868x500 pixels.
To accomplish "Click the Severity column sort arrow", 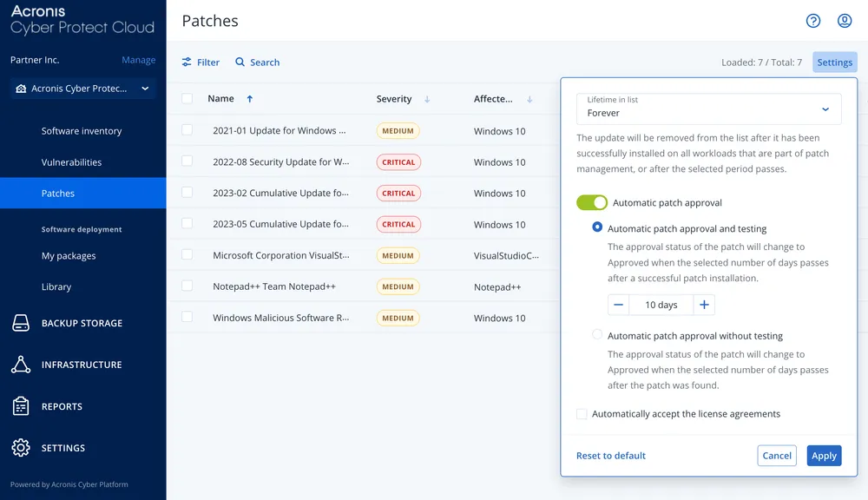I will (427, 99).
